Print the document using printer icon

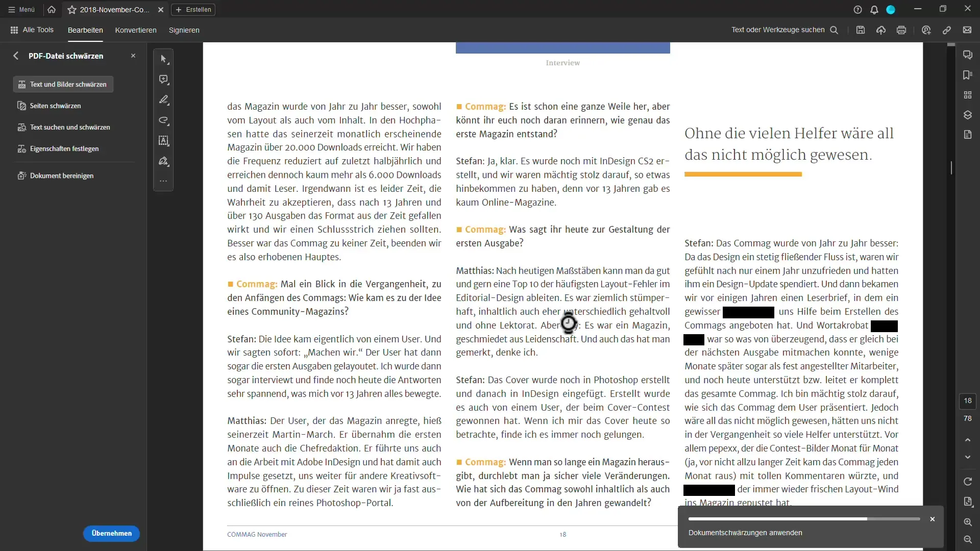pyautogui.click(x=901, y=30)
